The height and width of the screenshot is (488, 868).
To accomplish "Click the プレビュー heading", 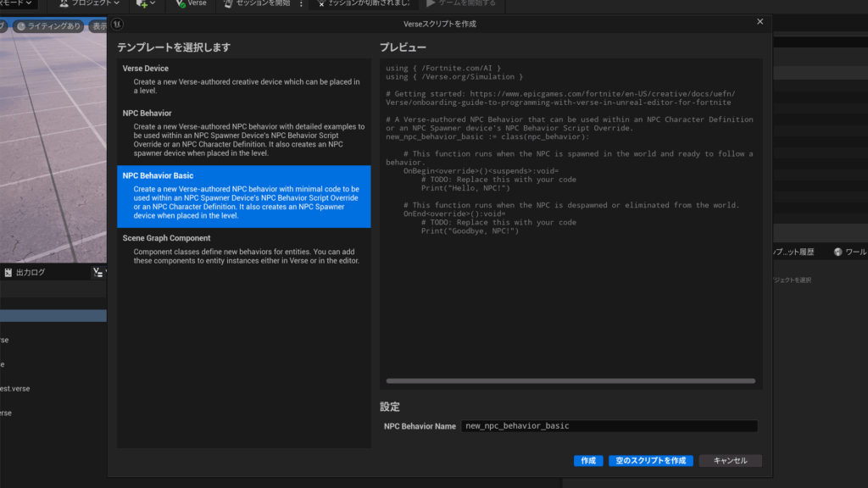I will coord(403,47).
